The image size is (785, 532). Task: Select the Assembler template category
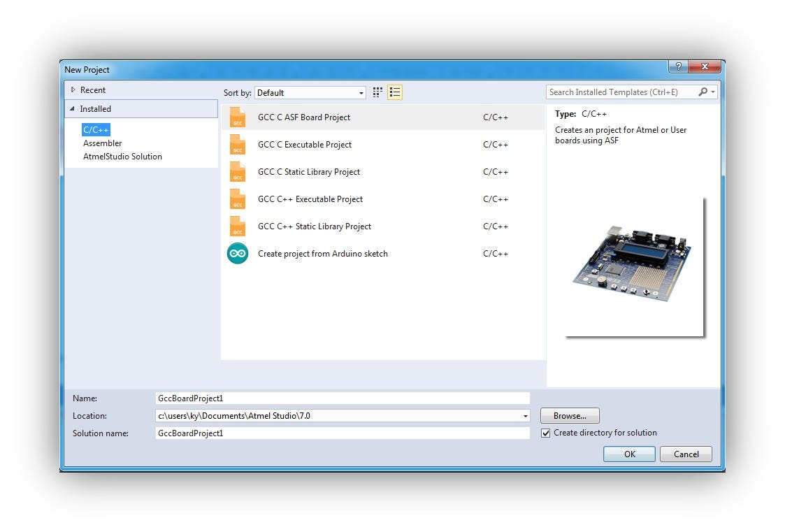pos(102,143)
